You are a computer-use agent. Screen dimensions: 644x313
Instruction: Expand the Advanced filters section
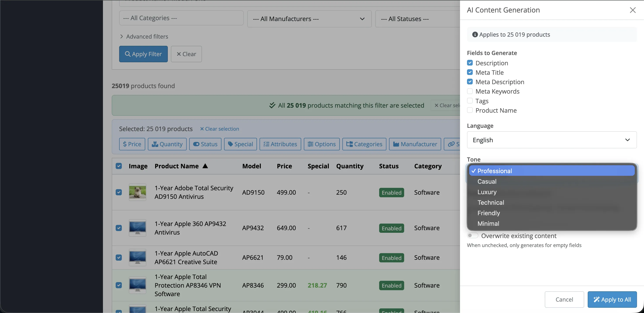click(144, 37)
